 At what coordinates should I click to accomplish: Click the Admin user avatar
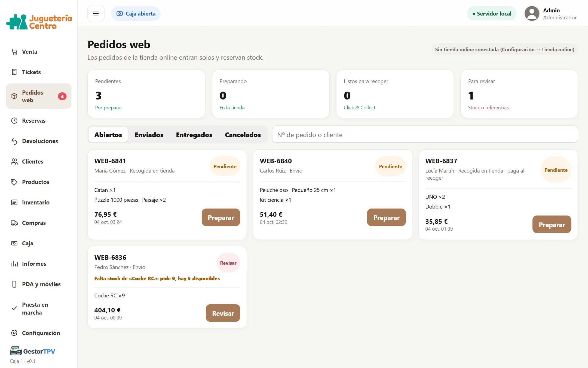[x=532, y=14]
